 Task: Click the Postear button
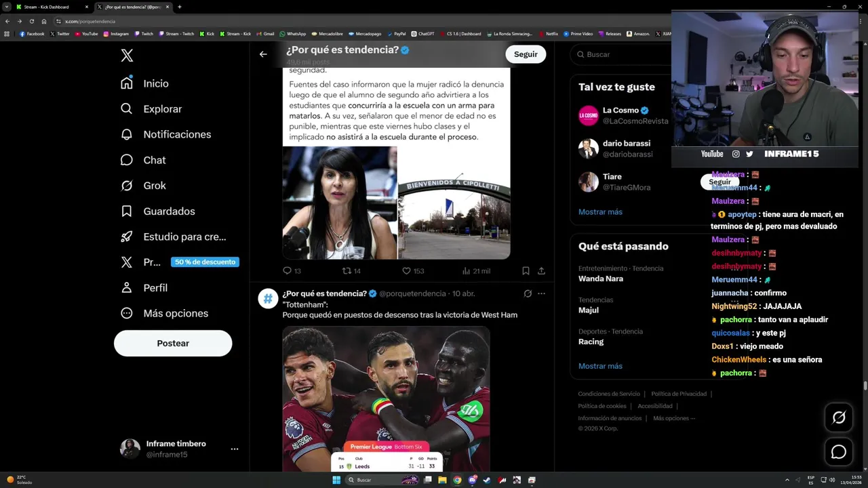[173, 344]
